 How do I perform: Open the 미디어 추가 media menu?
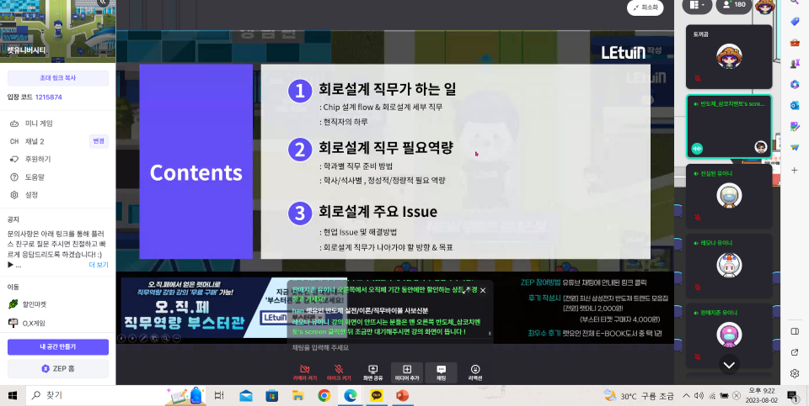[x=407, y=372]
